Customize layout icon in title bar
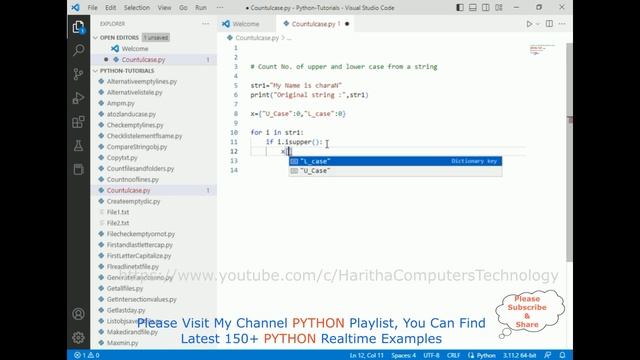The width and height of the screenshot is (640, 360). click(x=499, y=7)
